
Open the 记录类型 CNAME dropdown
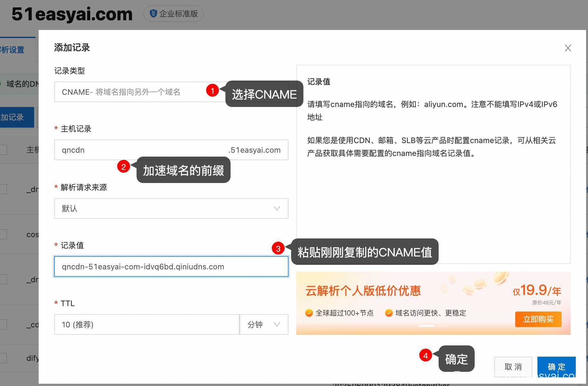click(171, 92)
